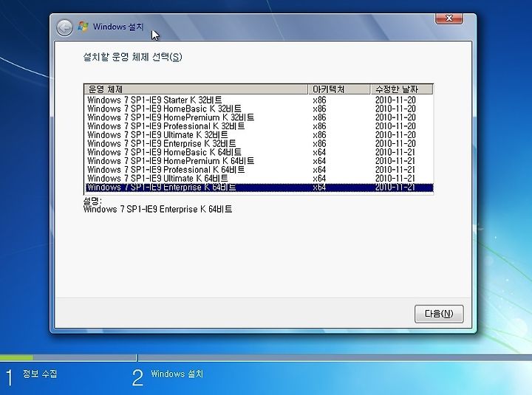Viewport: 532px width, 395px height.
Task: Select Windows 7 SP1-IE9 Starter K 32비트
Action: pos(259,100)
